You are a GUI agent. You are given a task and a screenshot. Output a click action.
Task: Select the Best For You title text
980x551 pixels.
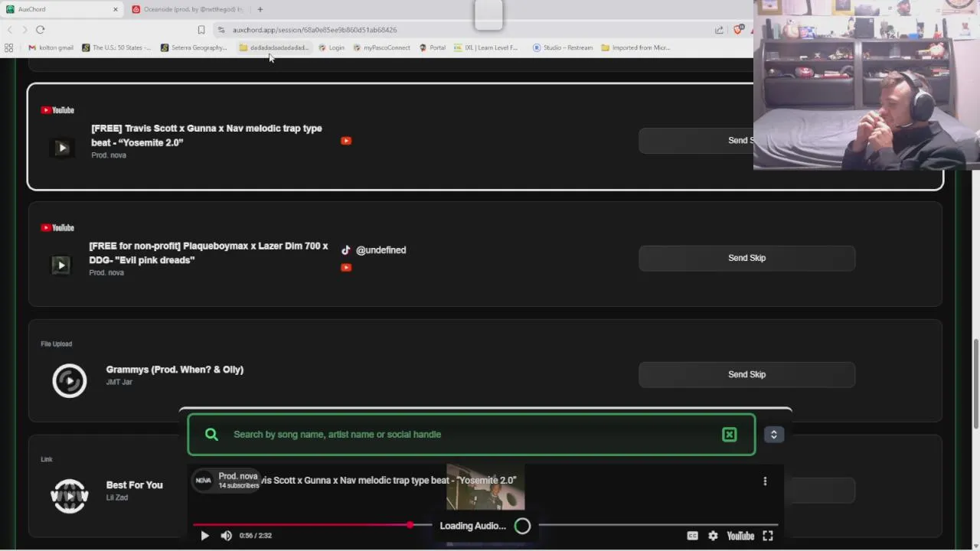pos(134,485)
